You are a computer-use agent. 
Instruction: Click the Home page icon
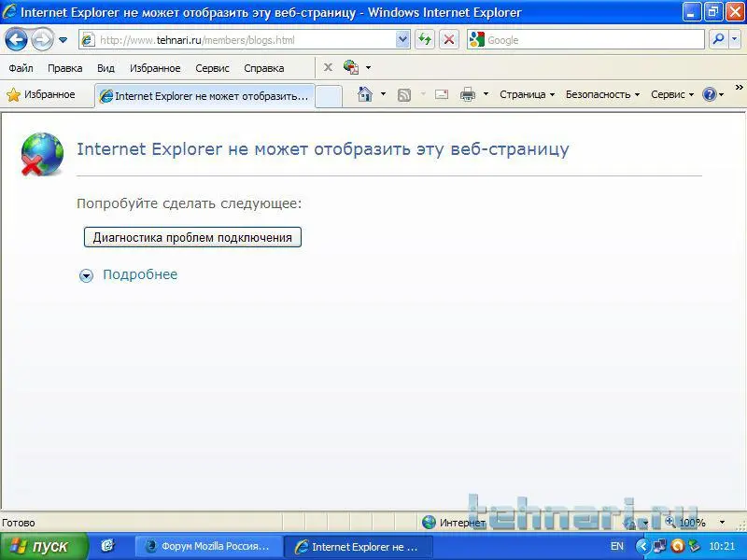coord(364,94)
